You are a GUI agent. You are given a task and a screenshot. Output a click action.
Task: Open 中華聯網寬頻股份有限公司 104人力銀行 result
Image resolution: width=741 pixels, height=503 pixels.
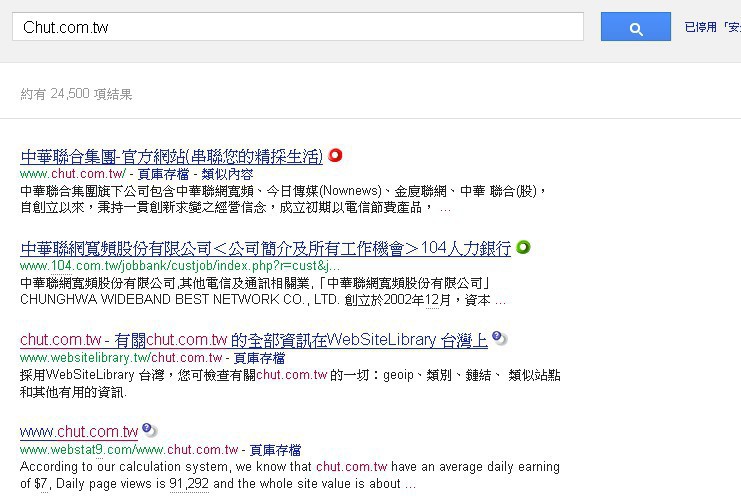pos(266,248)
